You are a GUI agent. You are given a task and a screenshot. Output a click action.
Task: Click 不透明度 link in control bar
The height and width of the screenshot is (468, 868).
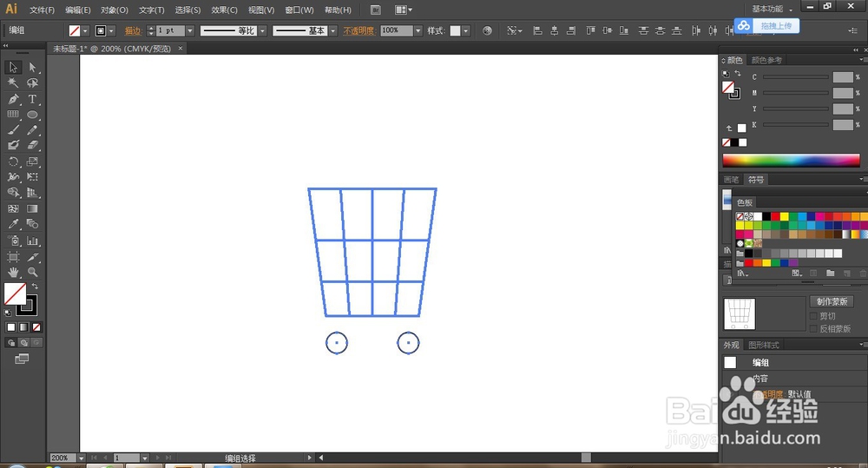358,31
